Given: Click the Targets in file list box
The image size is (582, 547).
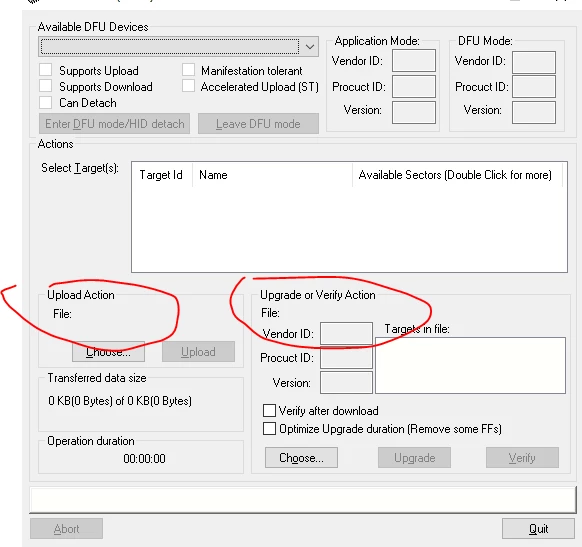Looking at the screenshot, I should (470, 365).
